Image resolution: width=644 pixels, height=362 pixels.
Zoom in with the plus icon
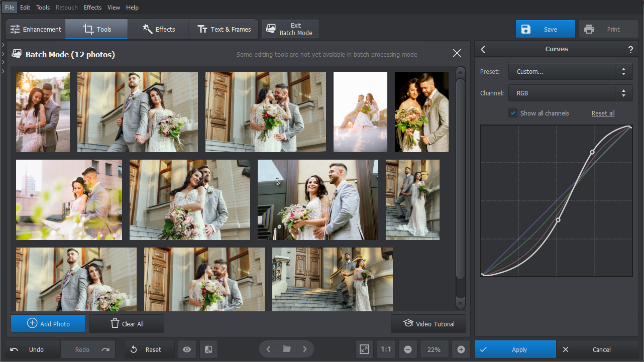461,349
